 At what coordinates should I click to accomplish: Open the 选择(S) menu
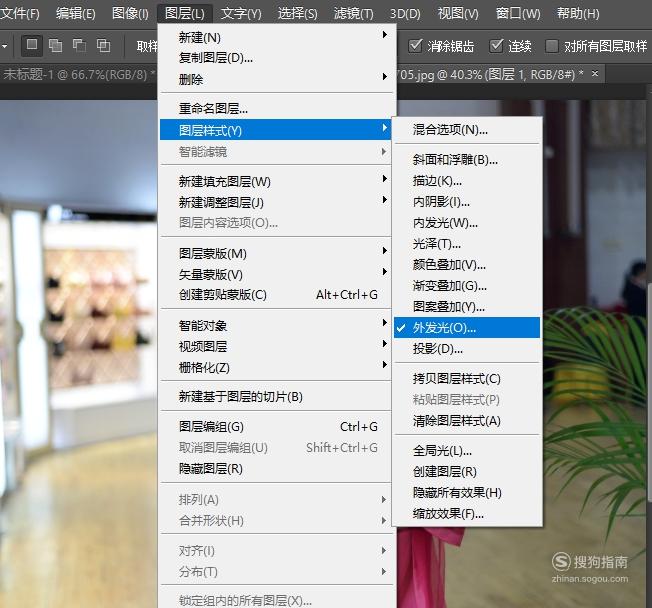297,13
